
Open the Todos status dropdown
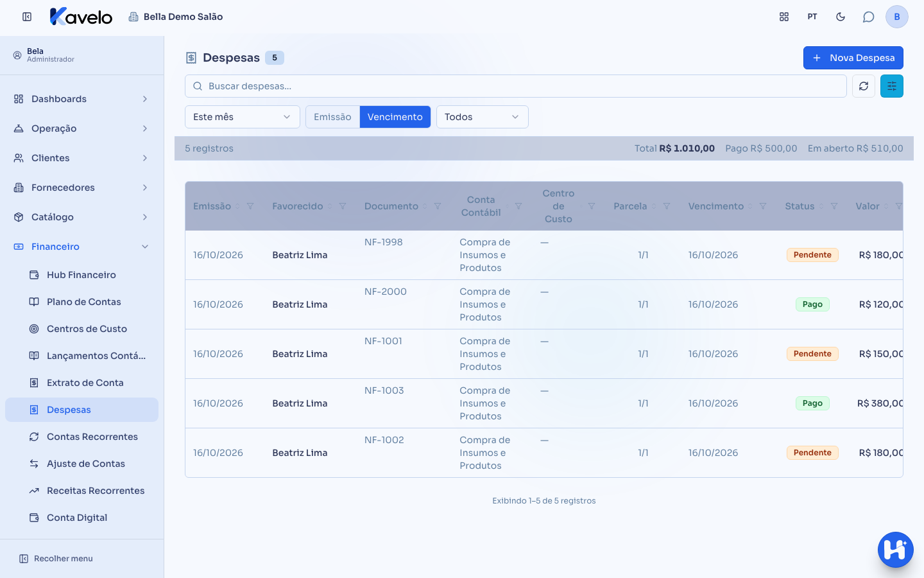483,117
